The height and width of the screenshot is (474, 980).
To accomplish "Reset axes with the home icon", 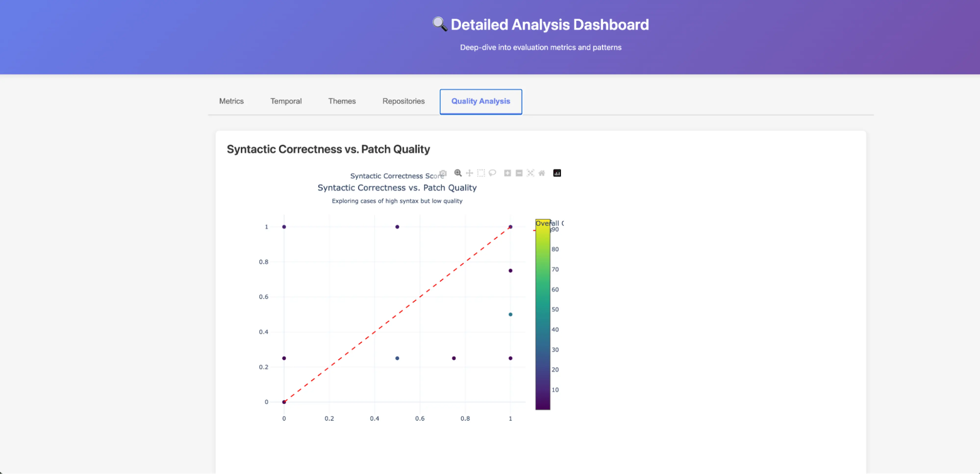I will [x=542, y=173].
